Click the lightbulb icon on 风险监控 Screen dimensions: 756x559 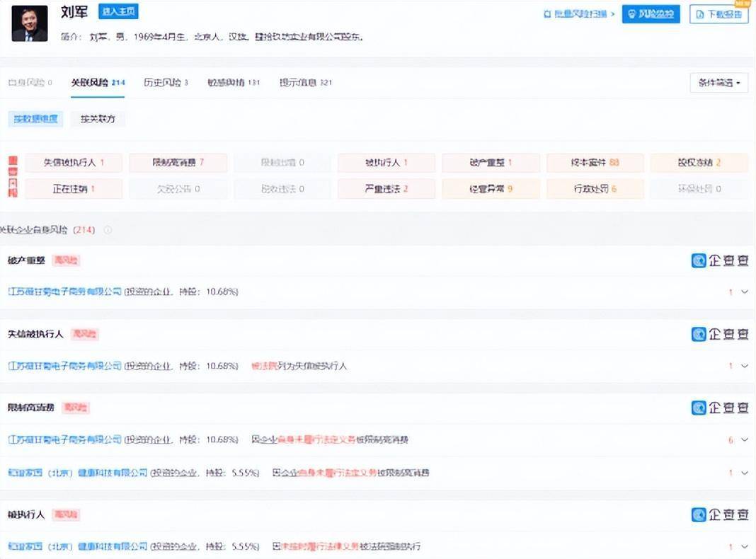(x=632, y=14)
